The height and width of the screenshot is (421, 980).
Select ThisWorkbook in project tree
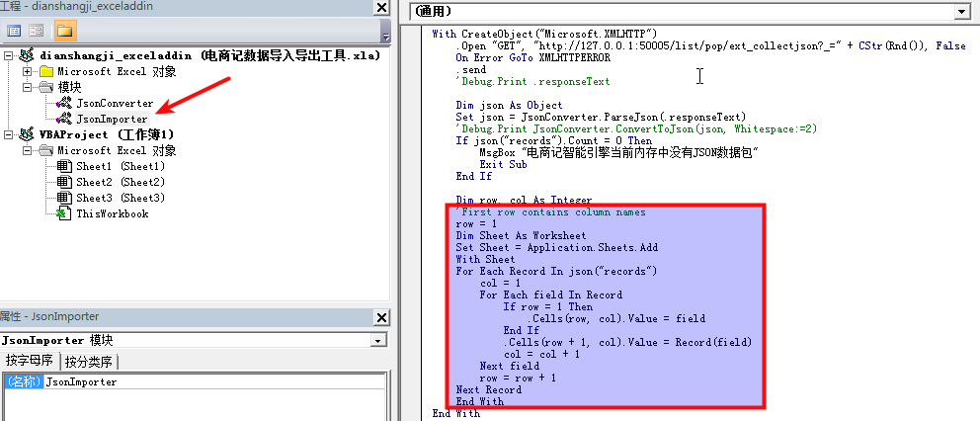112,213
